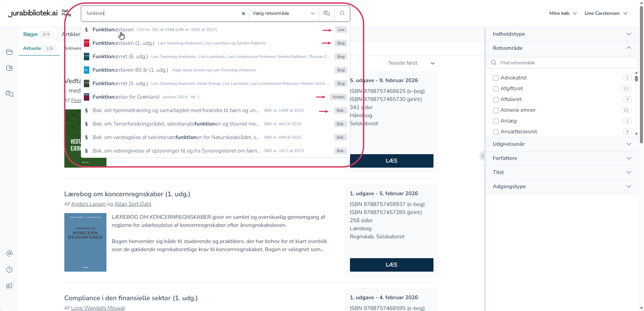Open the Vælg retsområde dropdown
The width and height of the screenshot is (644, 311).
[x=283, y=13]
